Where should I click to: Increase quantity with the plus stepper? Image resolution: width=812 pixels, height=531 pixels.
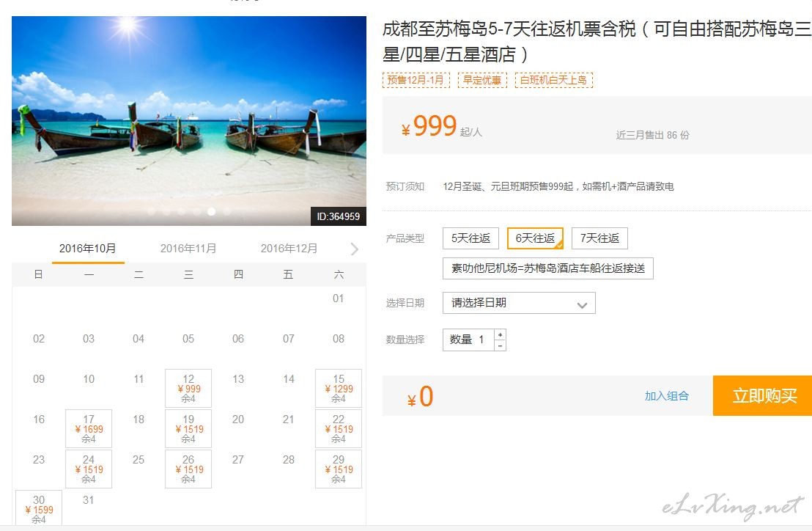(501, 334)
